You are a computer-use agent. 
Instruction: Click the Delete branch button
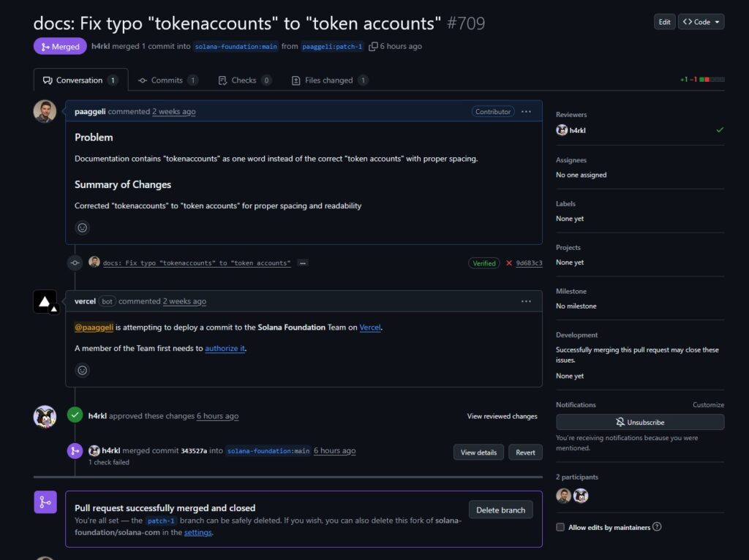coord(500,510)
